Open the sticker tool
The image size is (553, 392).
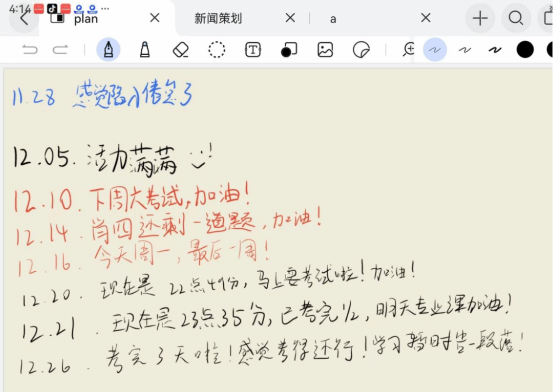pos(361,50)
